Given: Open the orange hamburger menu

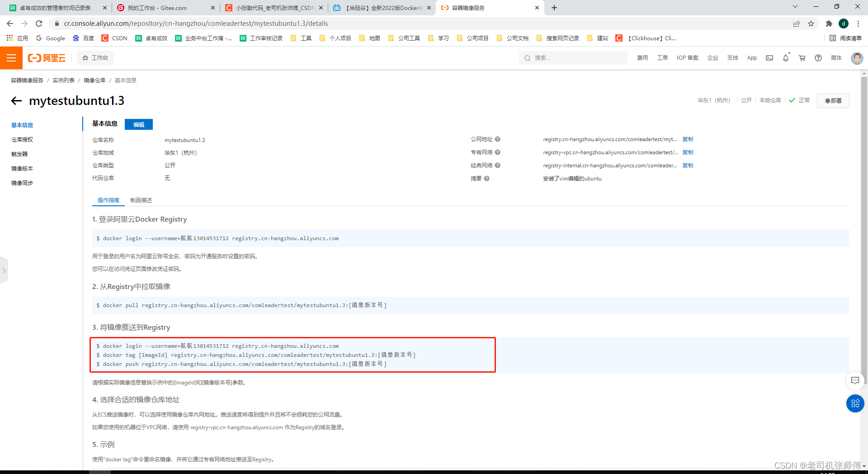Looking at the screenshot, I should 11,58.
